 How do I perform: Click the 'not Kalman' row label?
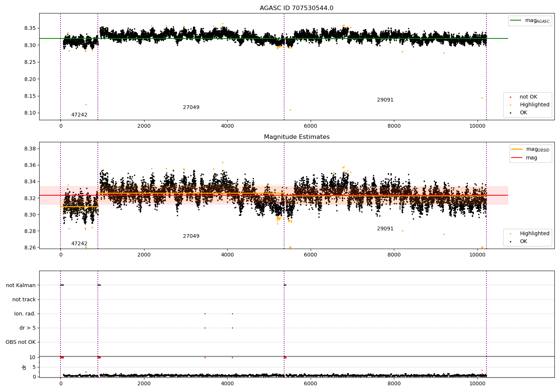21,286
